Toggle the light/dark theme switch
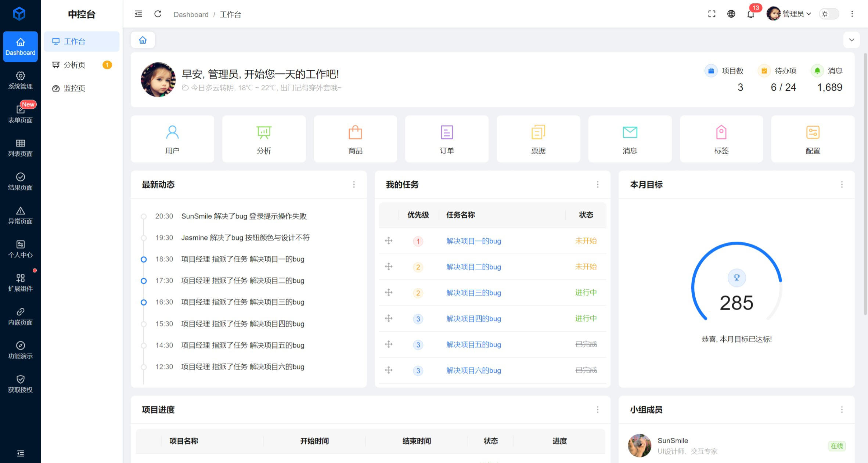 829,14
